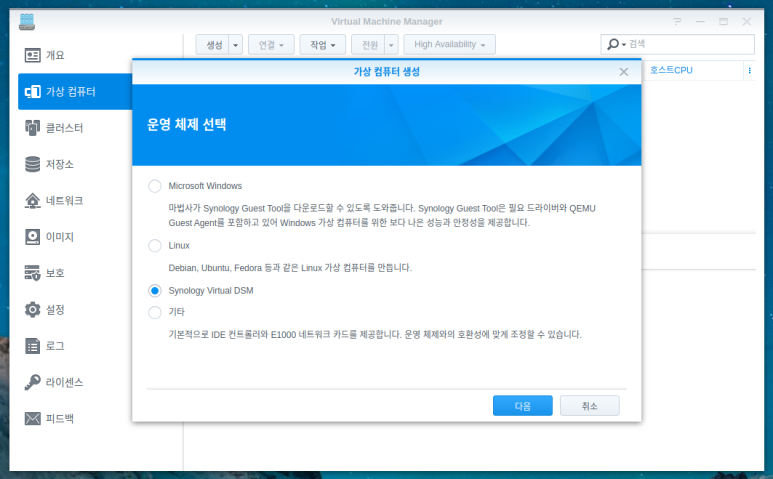Click the 네트워크 menu label
Viewport: 773px width, 479px height.
tap(65, 201)
